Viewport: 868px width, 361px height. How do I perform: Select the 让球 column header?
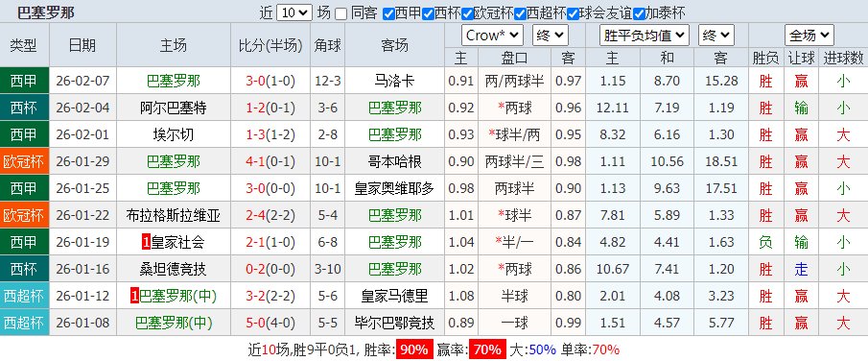801,57
